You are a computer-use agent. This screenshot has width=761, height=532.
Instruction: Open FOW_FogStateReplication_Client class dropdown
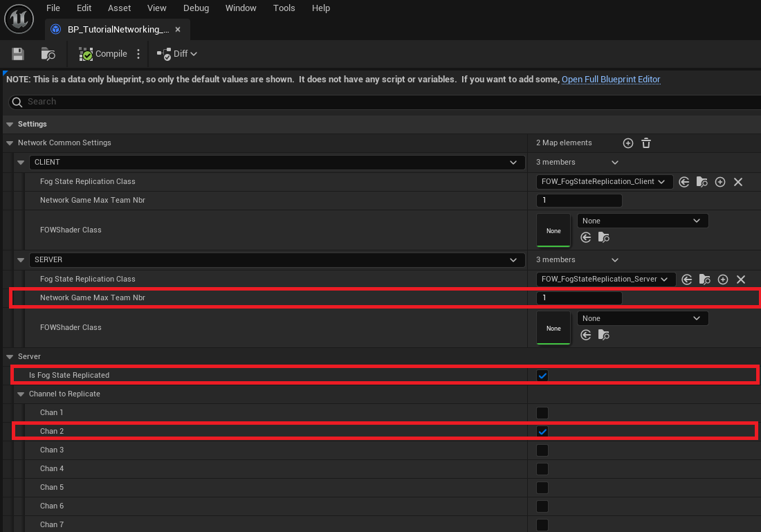pos(604,181)
